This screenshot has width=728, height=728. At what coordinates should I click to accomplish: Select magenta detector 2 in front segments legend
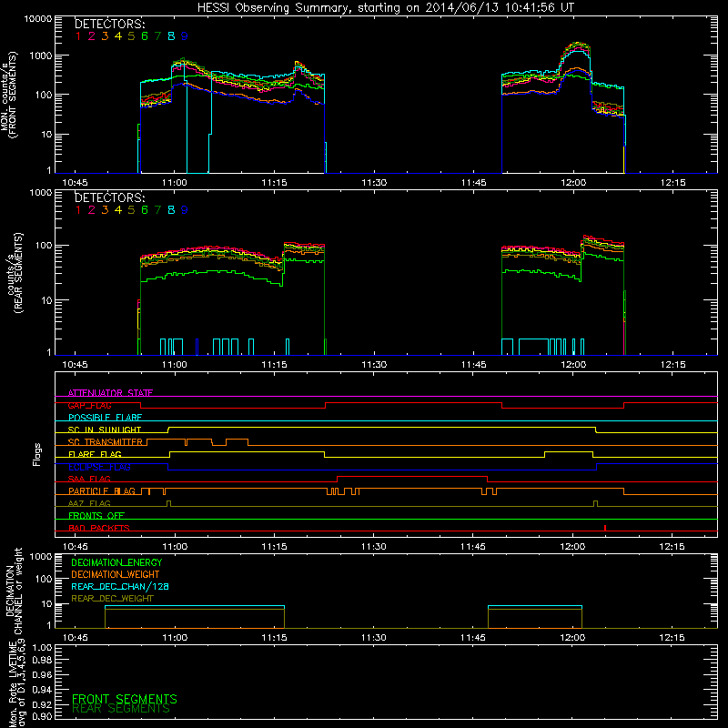[92, 36]
